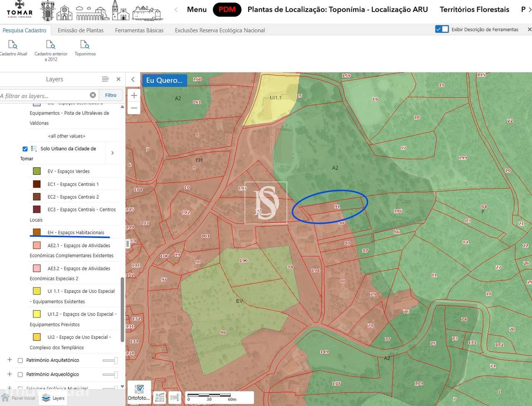532x406 pixels.
Task: Expand Património Arqueológico layer group
Action: tap(10, 374)
